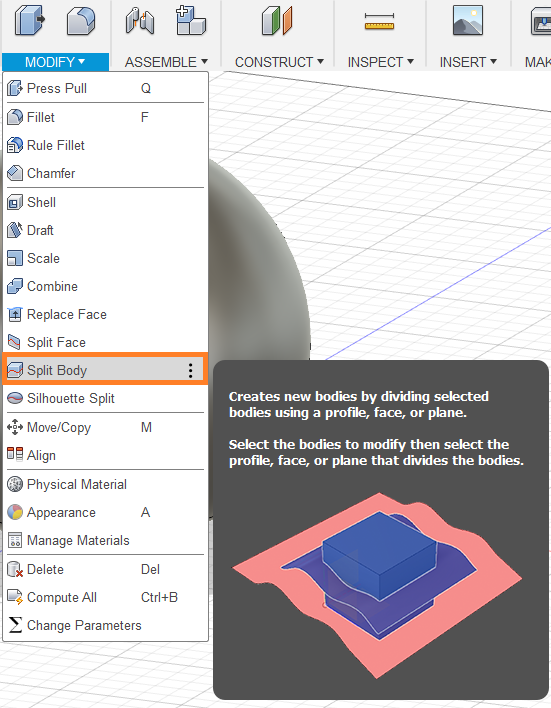
Task: Click the Measure ruler toolbar icon
Action: pyautogui.click(x=379, y=21)
